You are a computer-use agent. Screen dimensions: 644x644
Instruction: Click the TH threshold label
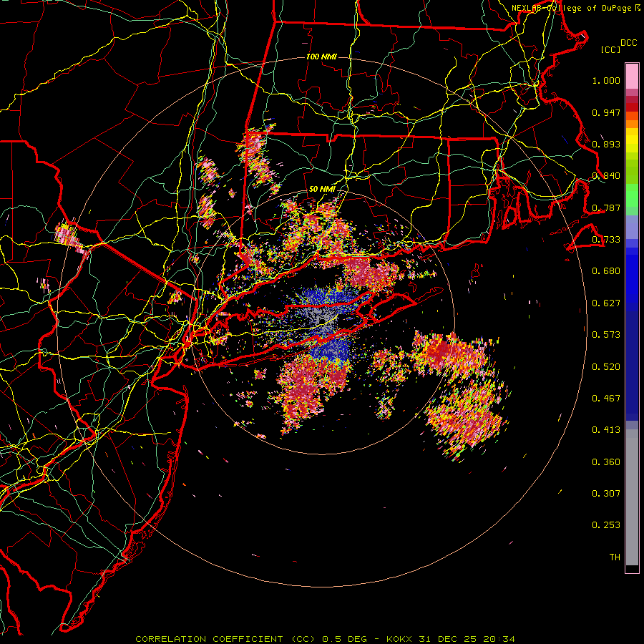tap(615, 557)
